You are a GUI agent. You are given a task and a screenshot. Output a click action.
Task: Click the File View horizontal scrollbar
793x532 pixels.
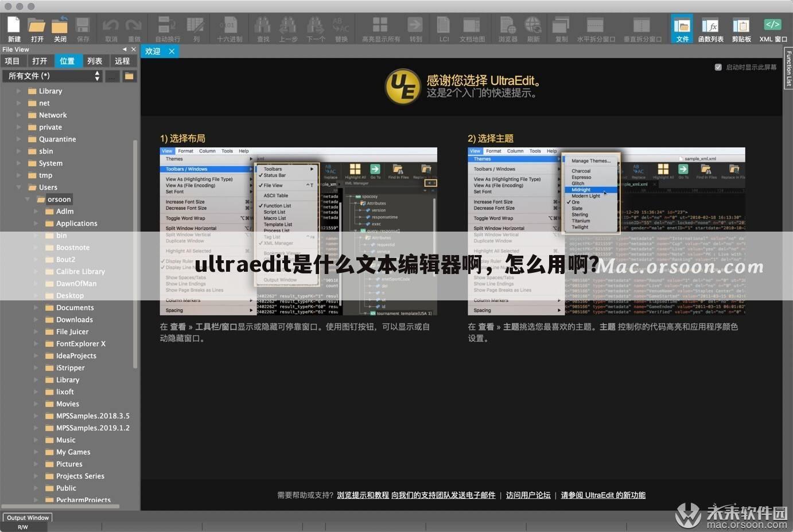pos(61,507)
